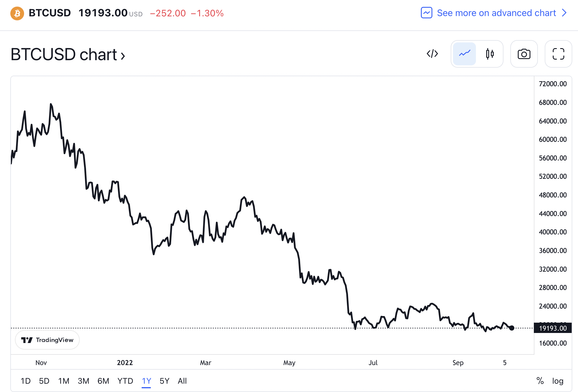
Task: Open the advanced chart arrow
Action: [x=564, y=13]
